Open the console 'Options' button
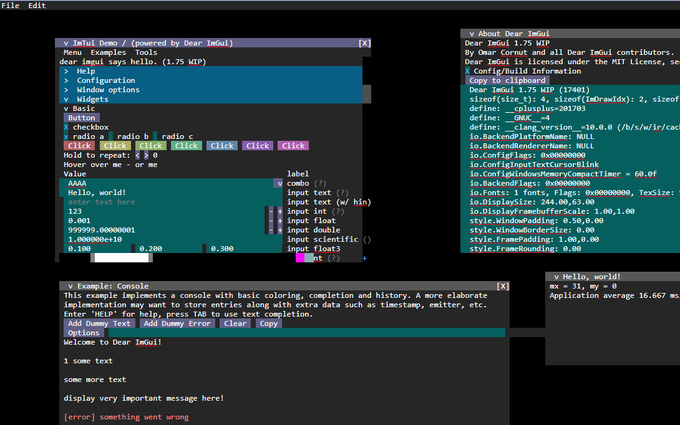The image size is (680, 425). pyautogui.click(x=84, y=333)
